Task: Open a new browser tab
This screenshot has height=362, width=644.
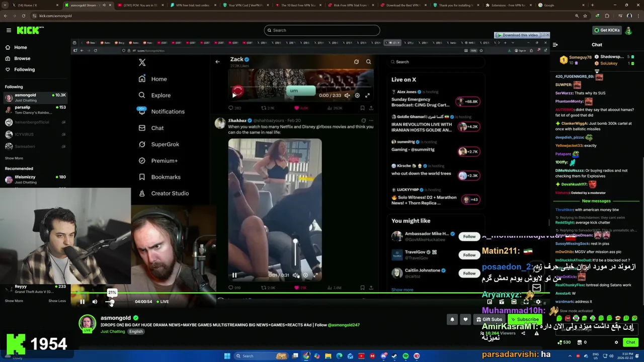Action: [x=592, y=5]
